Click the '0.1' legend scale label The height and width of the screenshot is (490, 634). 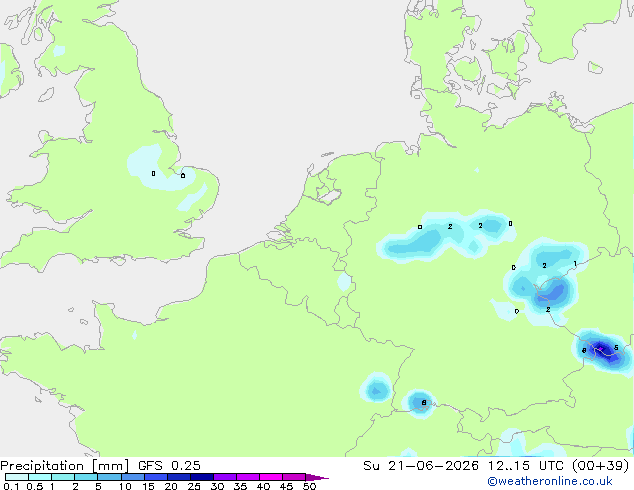click(11, 486)
